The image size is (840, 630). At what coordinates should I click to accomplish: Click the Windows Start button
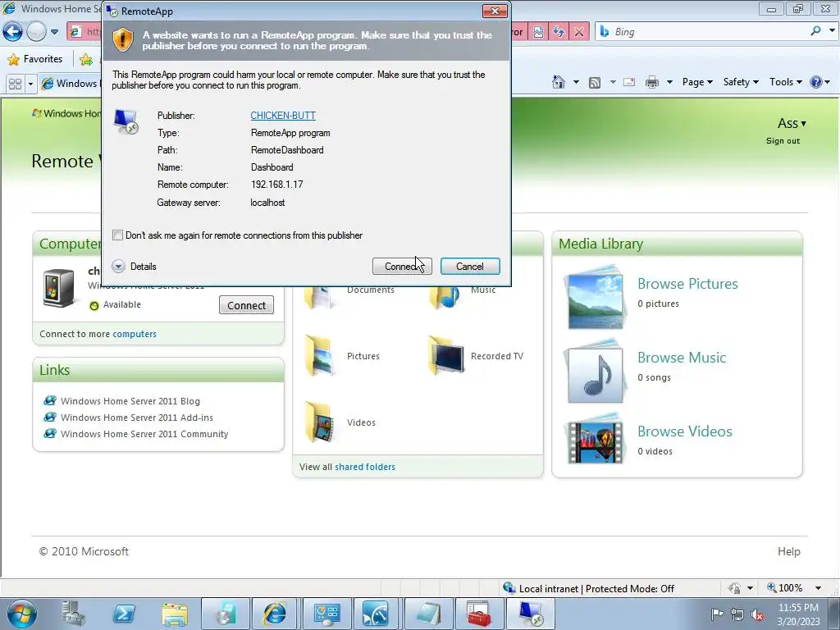[21, 614]
